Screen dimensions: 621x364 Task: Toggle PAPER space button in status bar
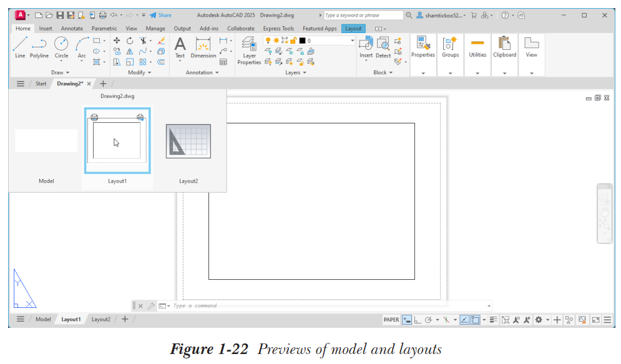[391, 320]
